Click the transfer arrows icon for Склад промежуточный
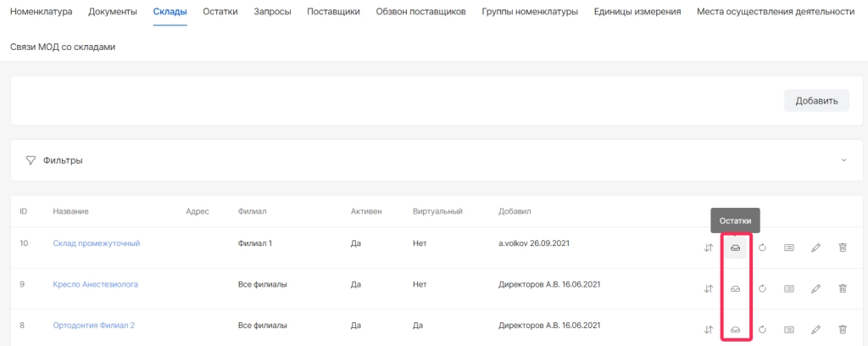 (x=709, y=248)
